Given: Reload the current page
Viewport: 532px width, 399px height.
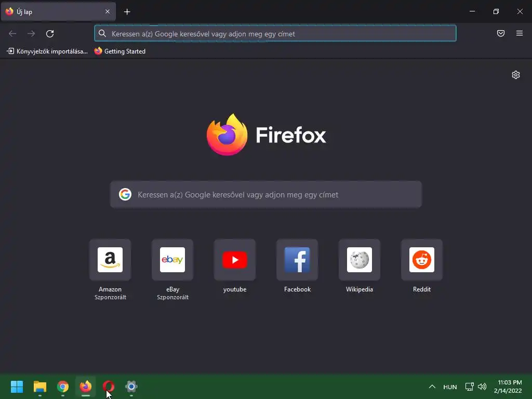Looking at the screenshot, I should tap(50, 34).
